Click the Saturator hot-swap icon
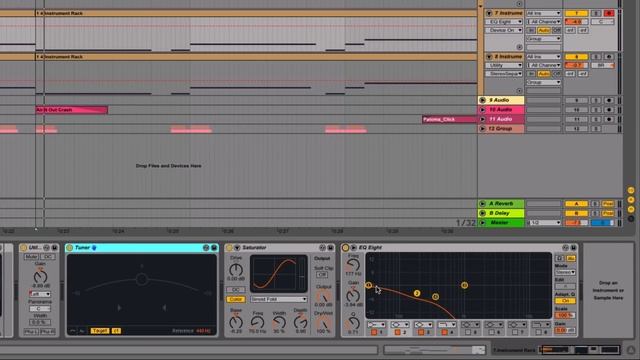This screenshot has height=360, width=640. 322,248
